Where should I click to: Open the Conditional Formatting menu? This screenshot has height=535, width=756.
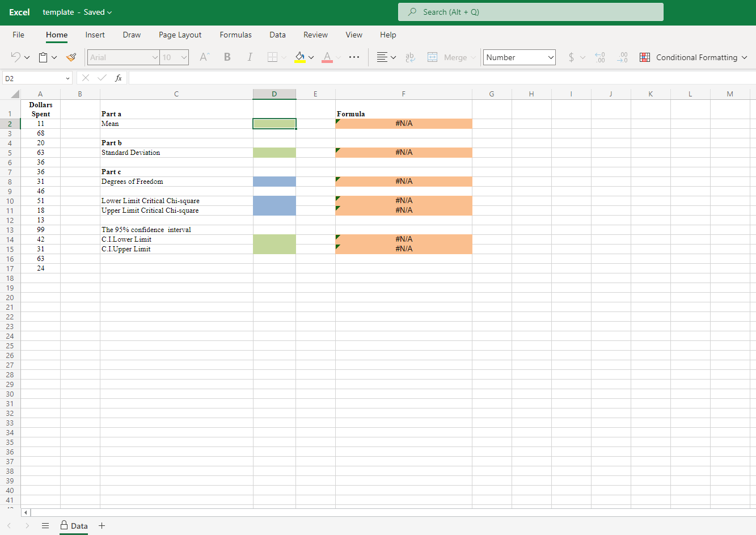tap(693, 57)
